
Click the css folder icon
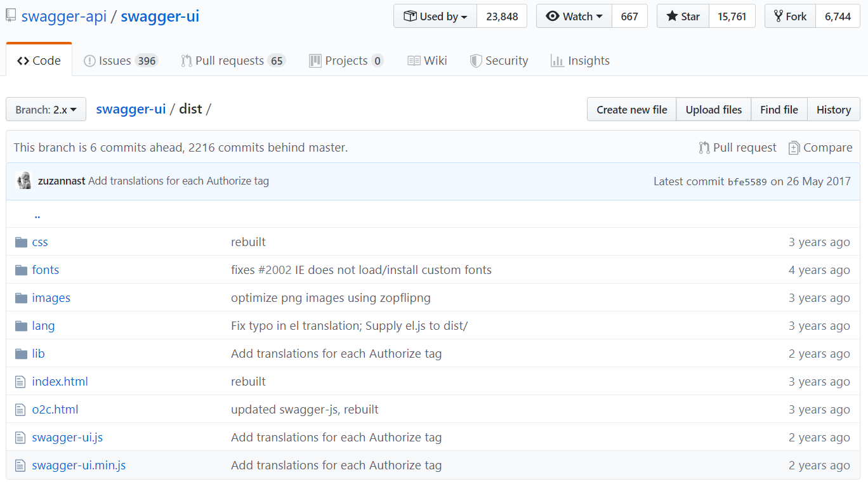coord(22,242)
